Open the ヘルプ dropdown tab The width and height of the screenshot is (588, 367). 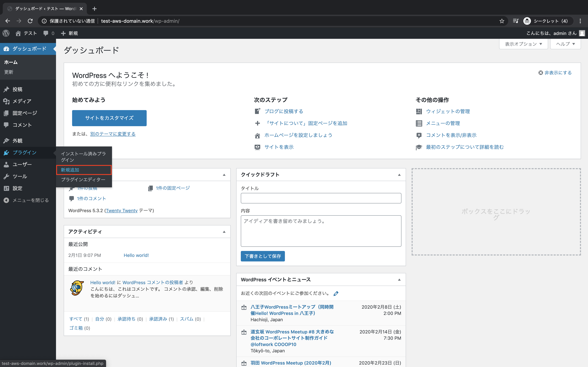click(565, 44)
